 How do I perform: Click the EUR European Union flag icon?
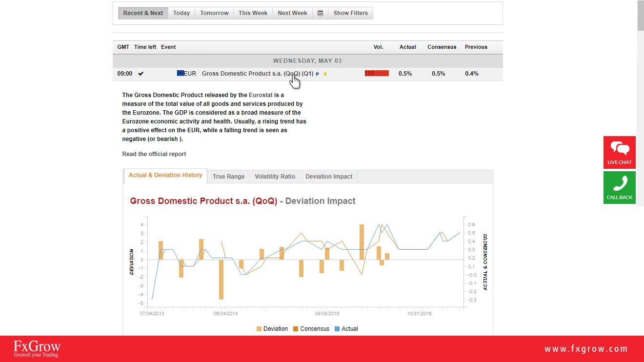point(181,74)
